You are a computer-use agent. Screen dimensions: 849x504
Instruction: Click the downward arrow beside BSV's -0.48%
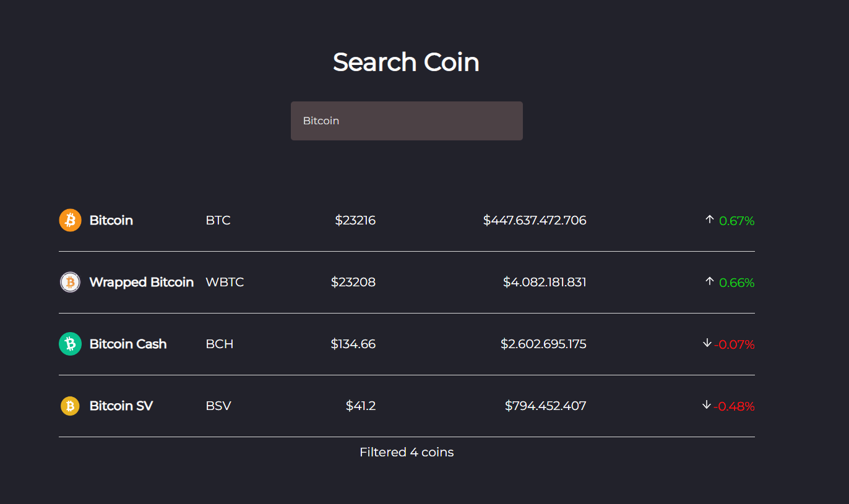click(x=707, y=405)
